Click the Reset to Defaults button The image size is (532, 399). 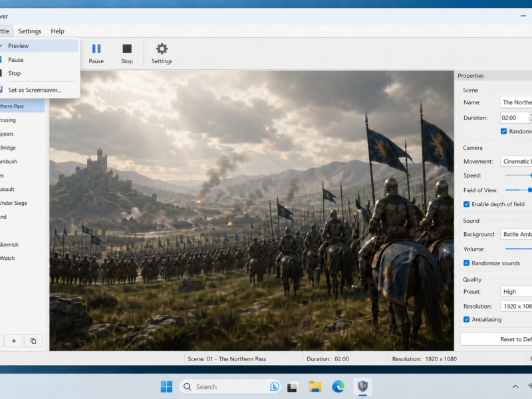coord(496,339)
